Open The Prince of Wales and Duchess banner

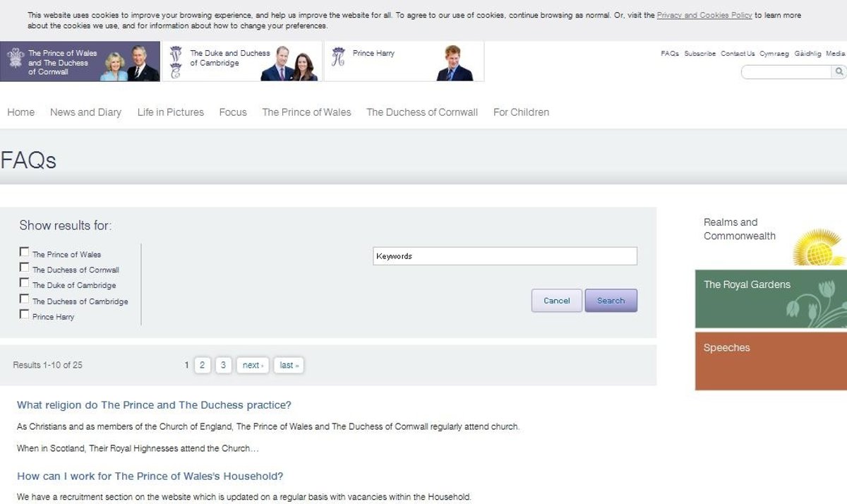pyautogui.click(x=80, y=61)
